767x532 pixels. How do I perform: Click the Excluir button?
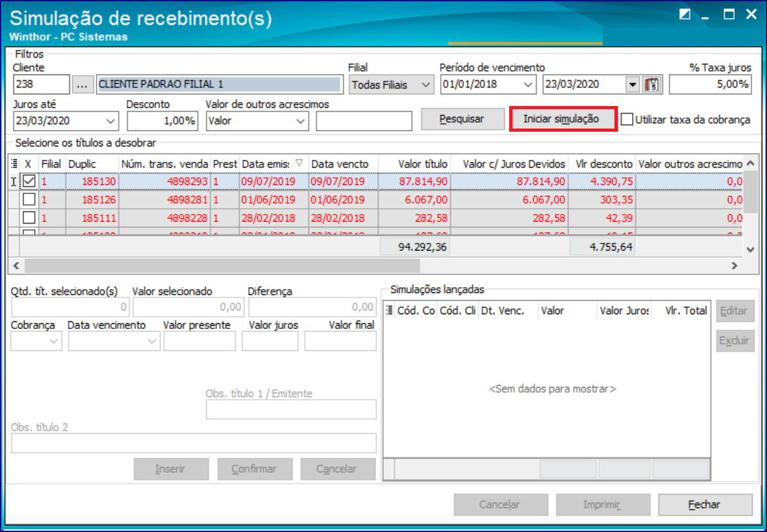pos(735,341)
